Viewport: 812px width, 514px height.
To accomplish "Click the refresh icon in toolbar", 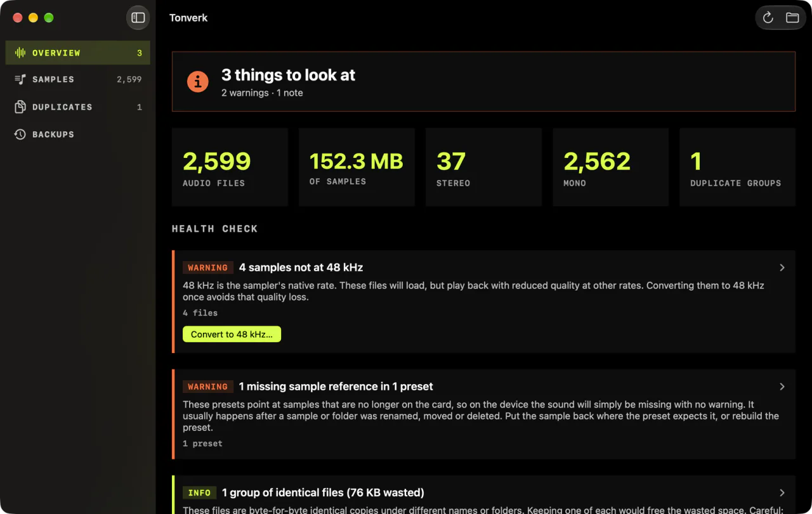I will point(768,18).
